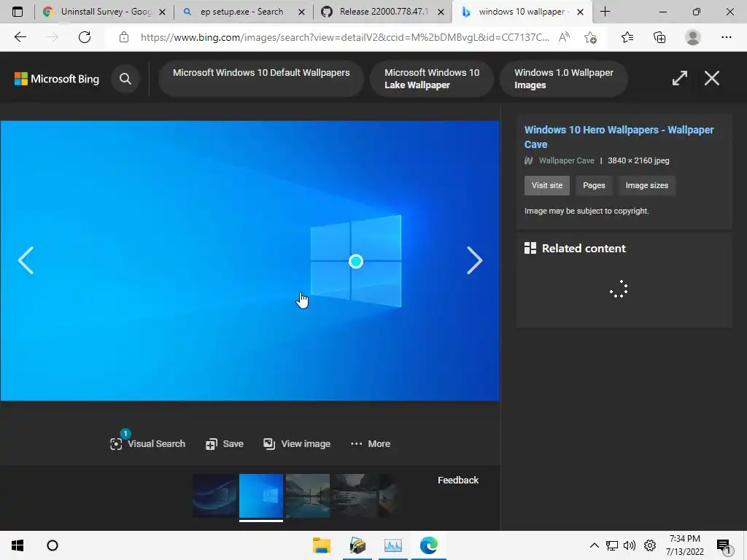Click the visual search hotspot on Windows logo
The image size is (747, 560).
[356, 262]
